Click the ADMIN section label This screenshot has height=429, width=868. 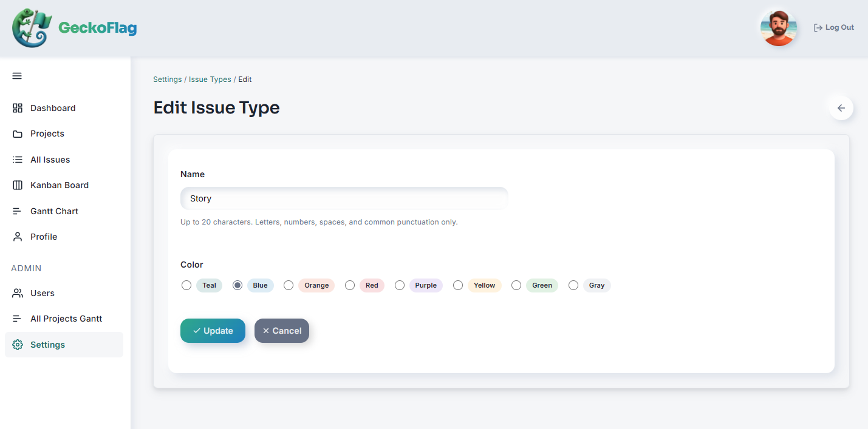click(x=26, y=268)
